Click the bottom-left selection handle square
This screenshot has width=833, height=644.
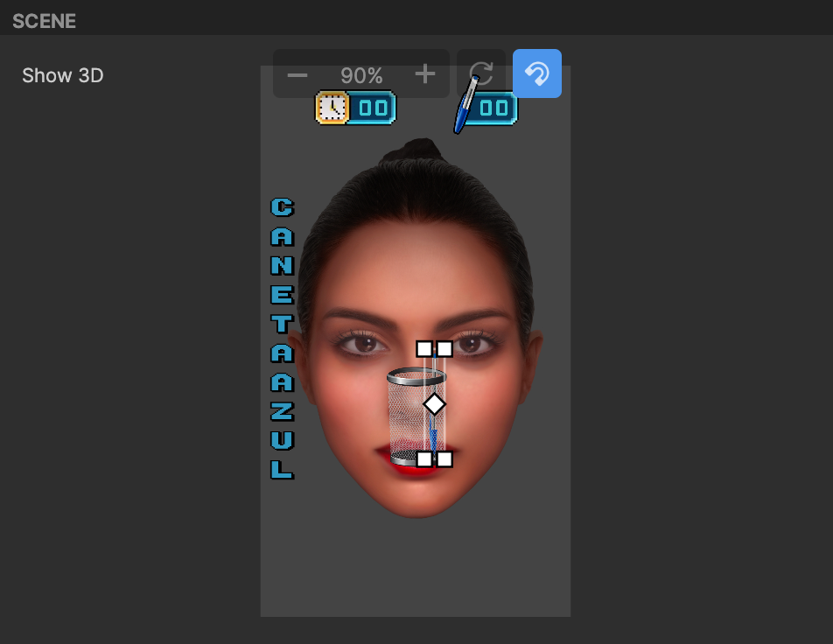(424, 459)
